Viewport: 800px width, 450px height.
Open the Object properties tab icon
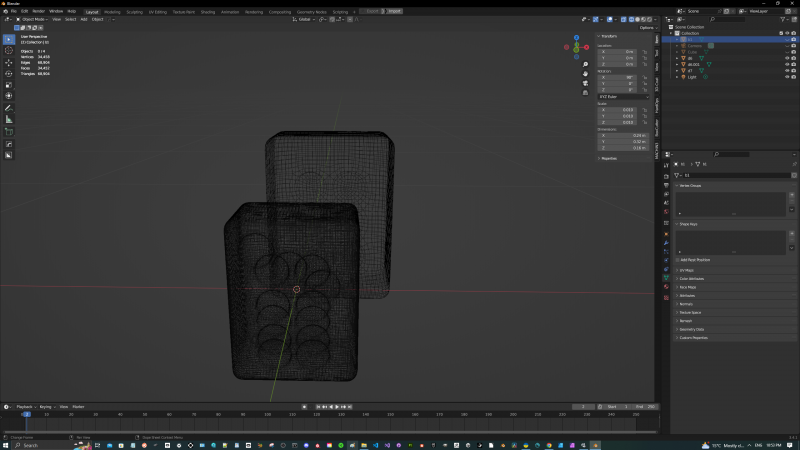(666, 234)
